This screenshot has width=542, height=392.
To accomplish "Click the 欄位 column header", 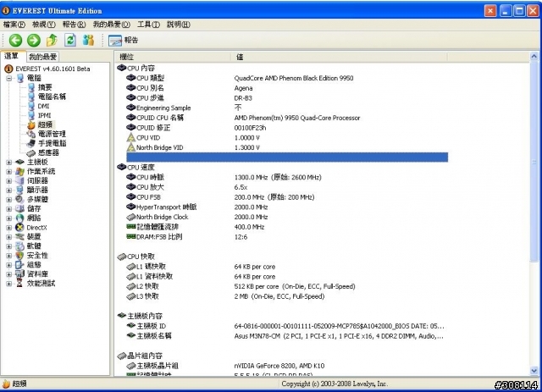I will 173,57.
